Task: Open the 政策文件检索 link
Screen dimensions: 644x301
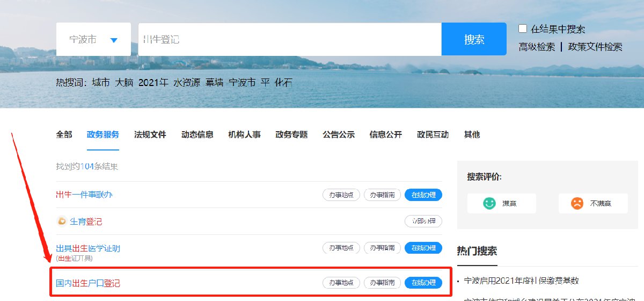Action: (595, 47)
